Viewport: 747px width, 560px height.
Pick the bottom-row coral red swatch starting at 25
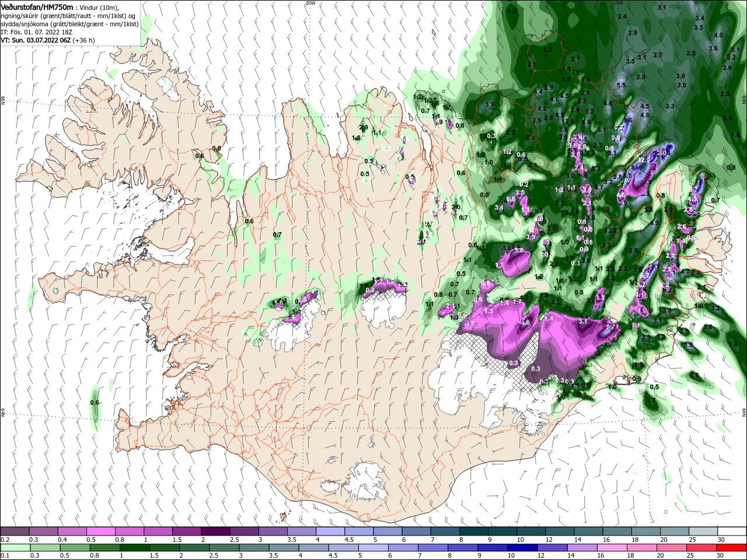(701, 548)
